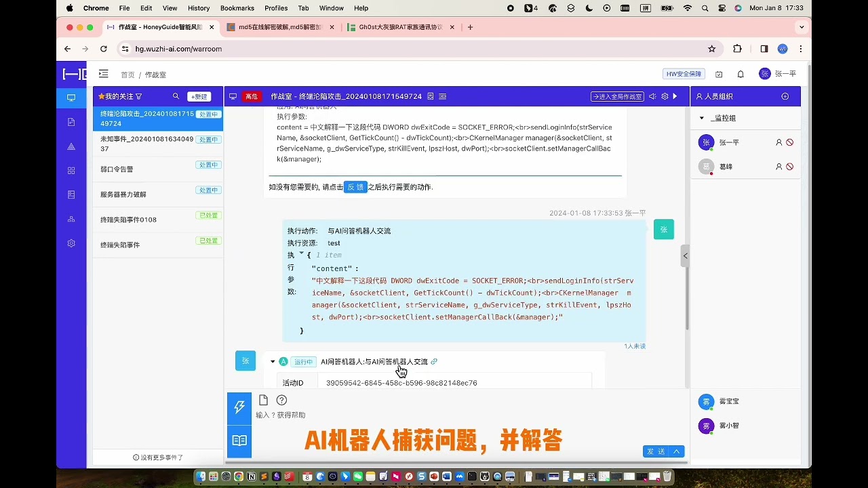Mute the war room speaker icon
The image size is (868, 488).
[652, 96]
